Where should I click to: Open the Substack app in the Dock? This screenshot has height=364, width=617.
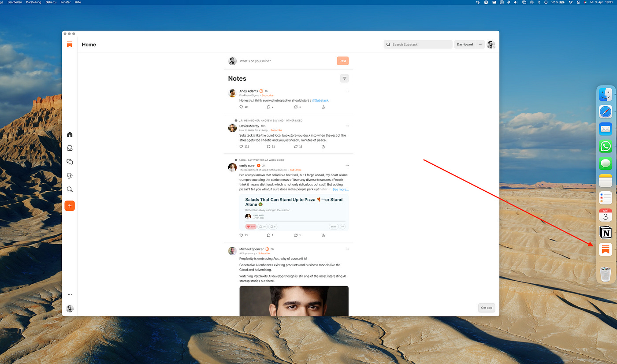pos(606,249)
